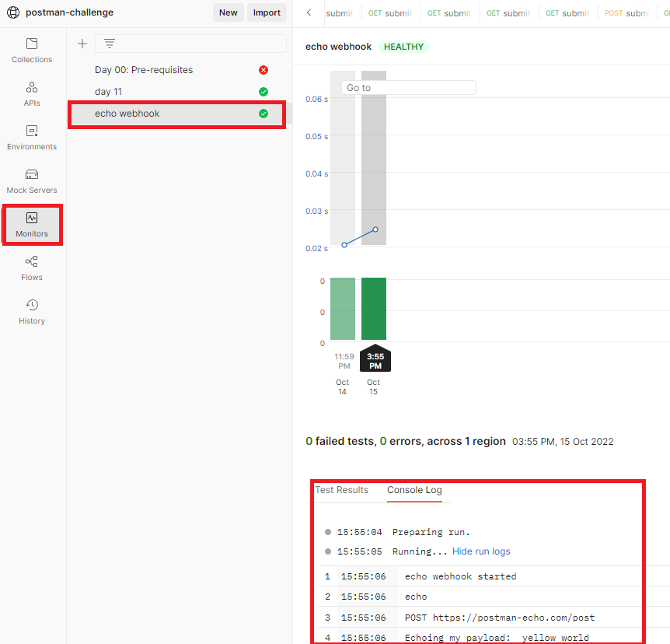Open the fourth GET submit tab
Image resolution: width=670 pixels, height=644 pixels.
point(567,13)
